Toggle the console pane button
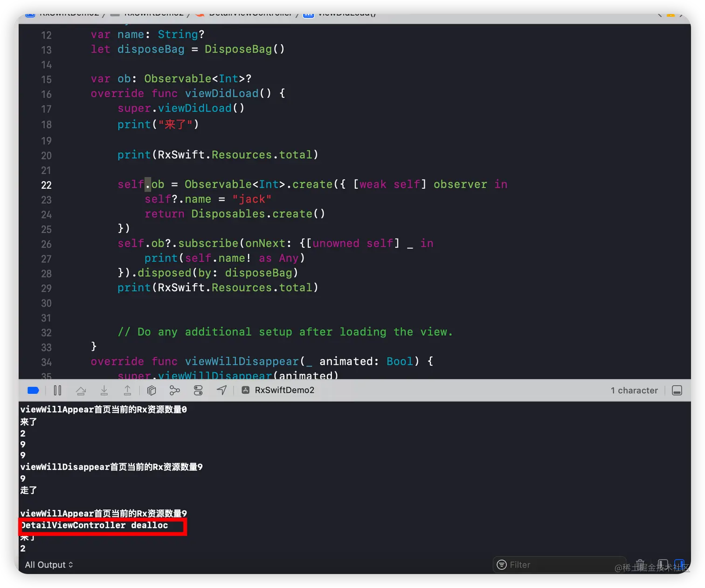Viewport: 705px width, 588px height. [x=679, y=564]
